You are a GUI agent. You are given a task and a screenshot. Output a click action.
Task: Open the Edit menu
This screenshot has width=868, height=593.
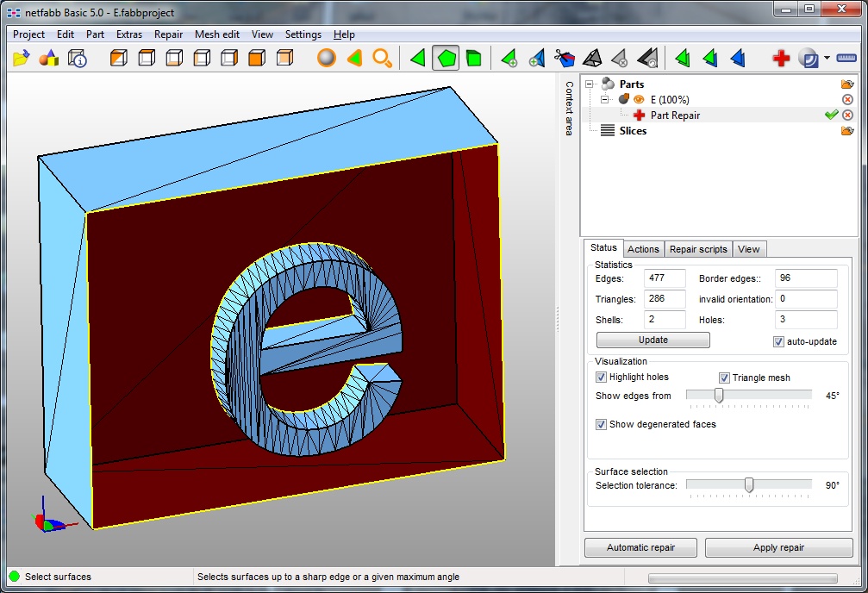coord(66,34)
